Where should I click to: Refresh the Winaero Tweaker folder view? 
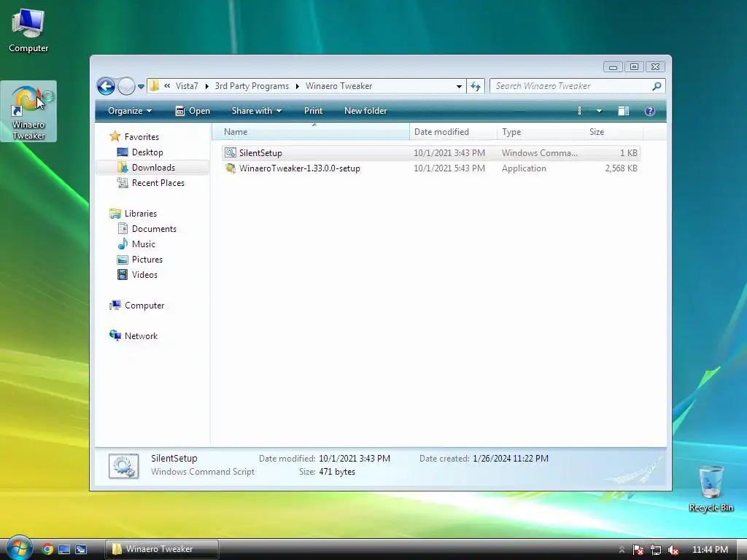coord(476,86)
